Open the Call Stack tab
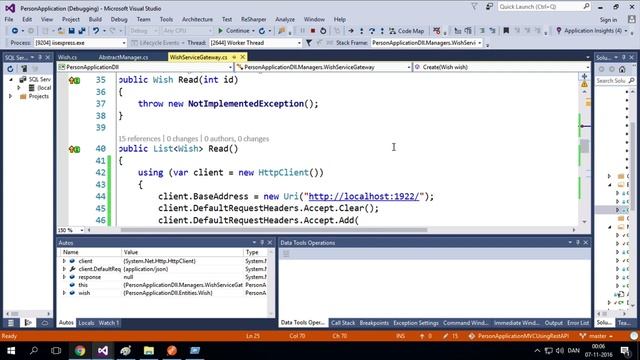 point(343,323)
